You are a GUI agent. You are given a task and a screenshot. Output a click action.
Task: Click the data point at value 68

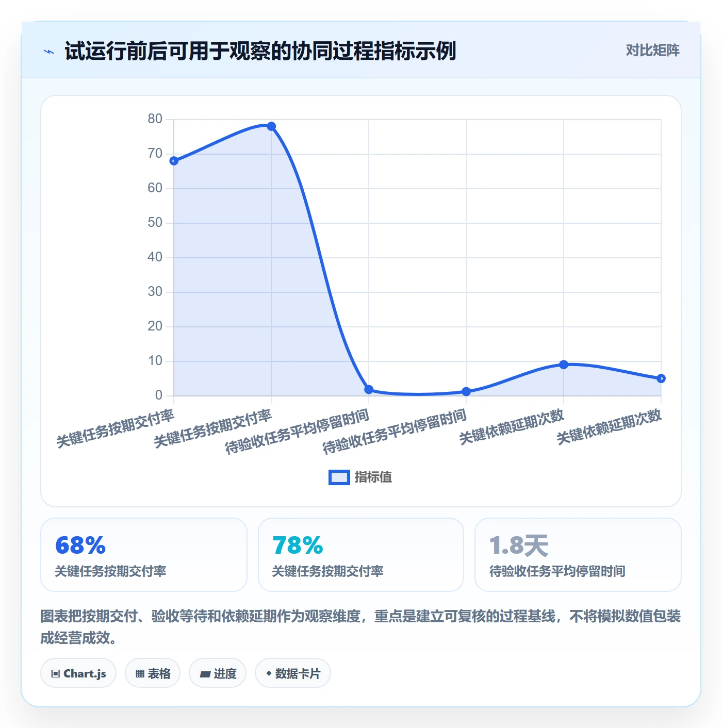174,161
